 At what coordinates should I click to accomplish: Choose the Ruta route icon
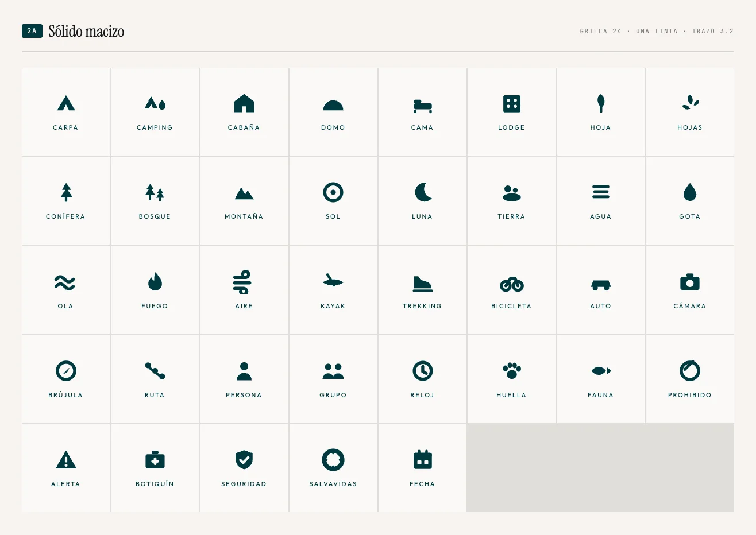click(x=155, y=371)
